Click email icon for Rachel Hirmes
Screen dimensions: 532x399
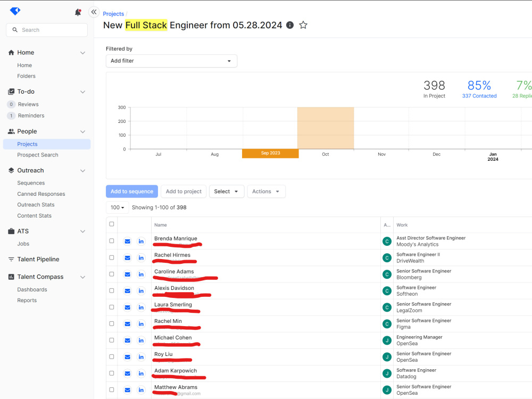coord(128,258)
